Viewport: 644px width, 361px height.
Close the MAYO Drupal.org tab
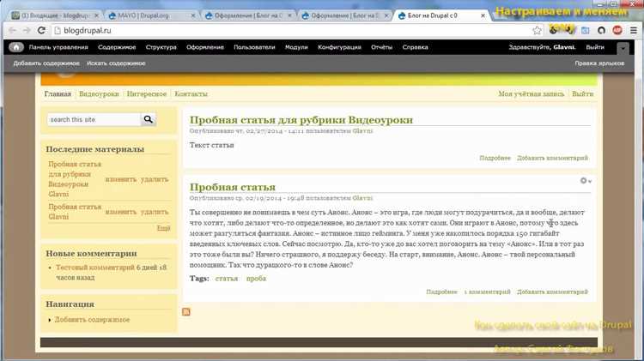click(x=193, y=15)
